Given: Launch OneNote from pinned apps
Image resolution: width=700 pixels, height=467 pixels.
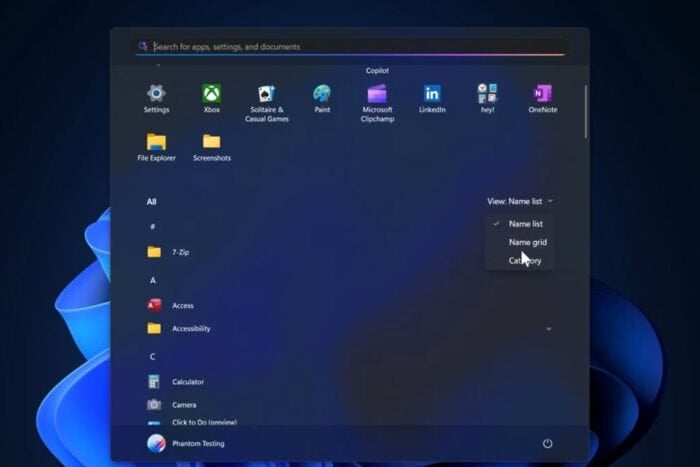Looking at the screenshot, I should (542, 93).
